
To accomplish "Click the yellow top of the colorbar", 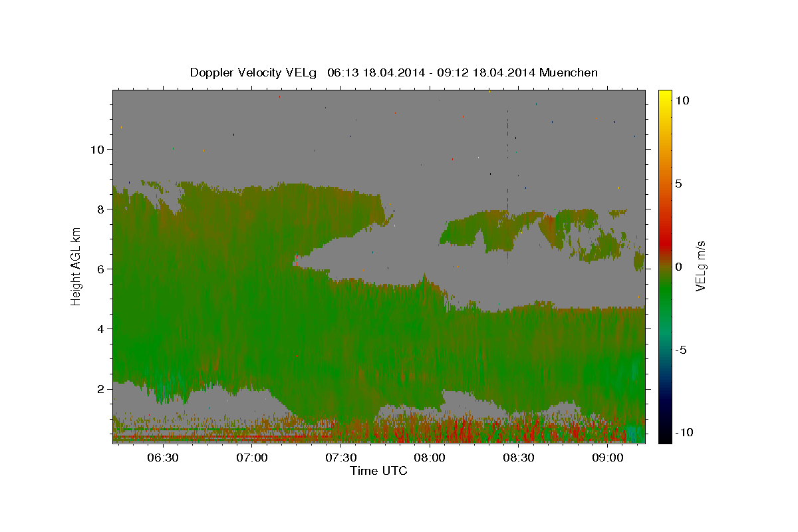I will pyautogui.click(x=664, y=96).
